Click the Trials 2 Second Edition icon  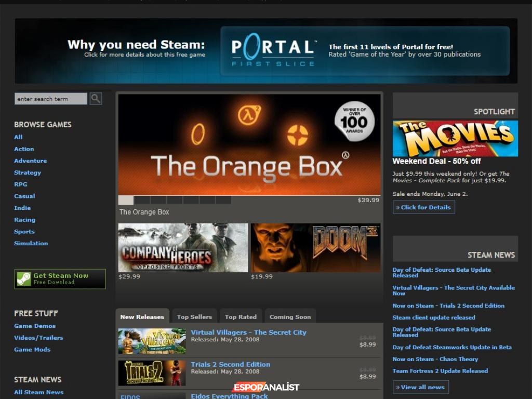click(x=152, y=373)
